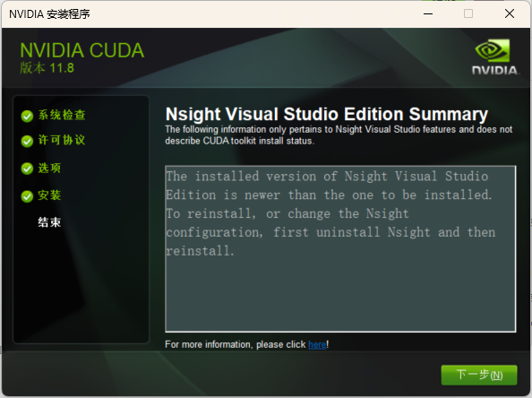Click the 安装 step label
The width and height of the screenshot is (532, 398).
(49, 195)
